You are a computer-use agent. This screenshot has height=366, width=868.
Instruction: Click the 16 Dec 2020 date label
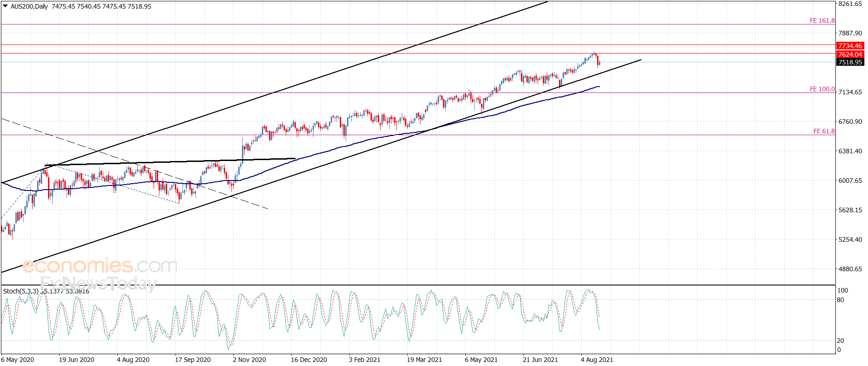[309, 360]
